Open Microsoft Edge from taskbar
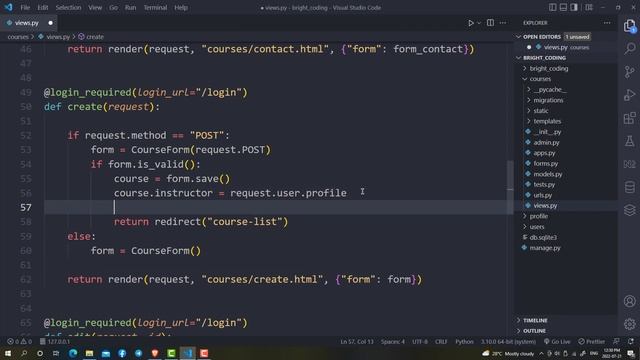640x360 pixels. point(73,353)
